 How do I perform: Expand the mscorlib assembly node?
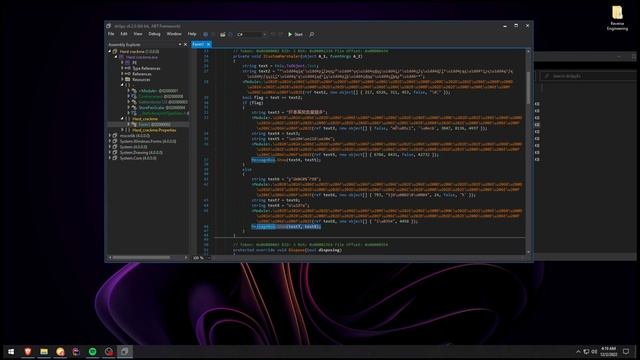(x=110, y=136)
